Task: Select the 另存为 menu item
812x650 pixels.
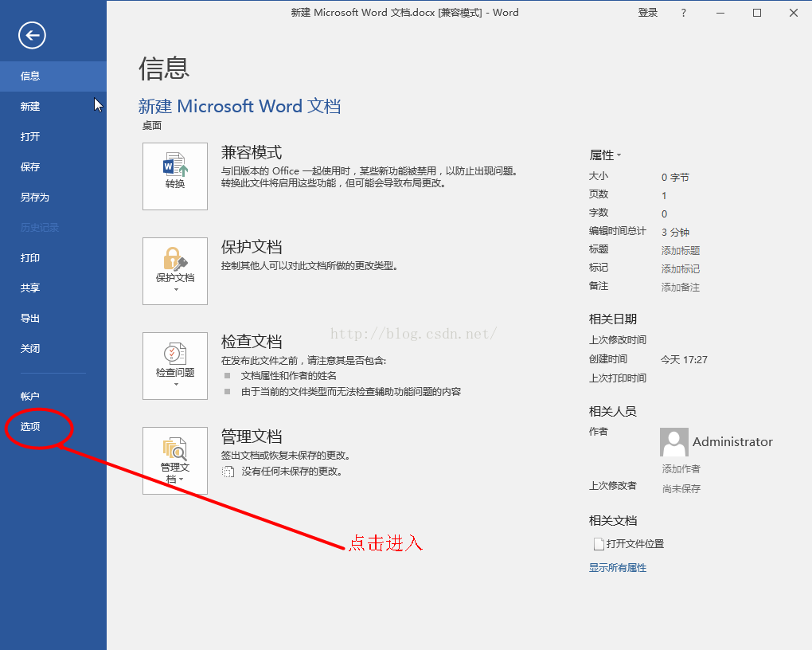Action: (x=53, y=197)
